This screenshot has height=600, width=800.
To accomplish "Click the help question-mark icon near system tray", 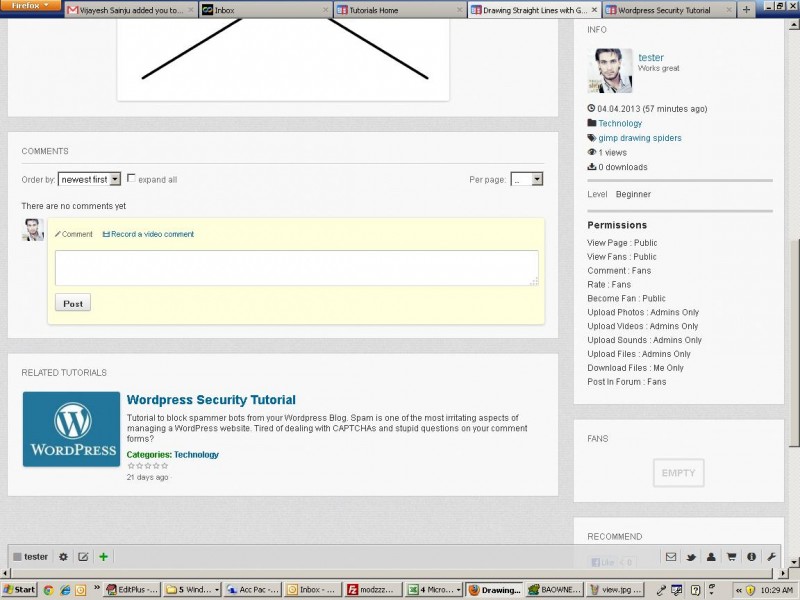I will point(695,590).
